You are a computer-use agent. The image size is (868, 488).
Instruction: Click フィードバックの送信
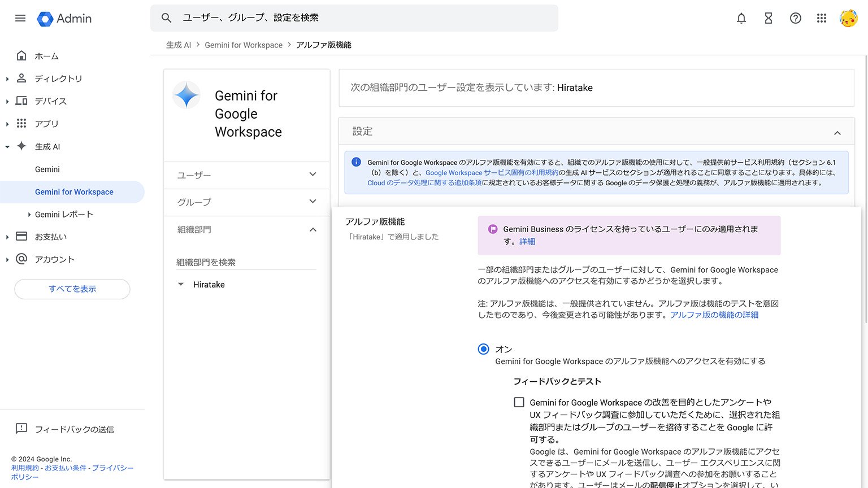point(74,429)
